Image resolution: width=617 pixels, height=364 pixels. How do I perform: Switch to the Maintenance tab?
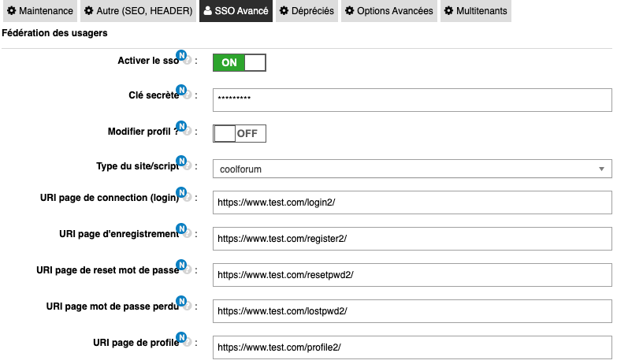coord(39,11)
